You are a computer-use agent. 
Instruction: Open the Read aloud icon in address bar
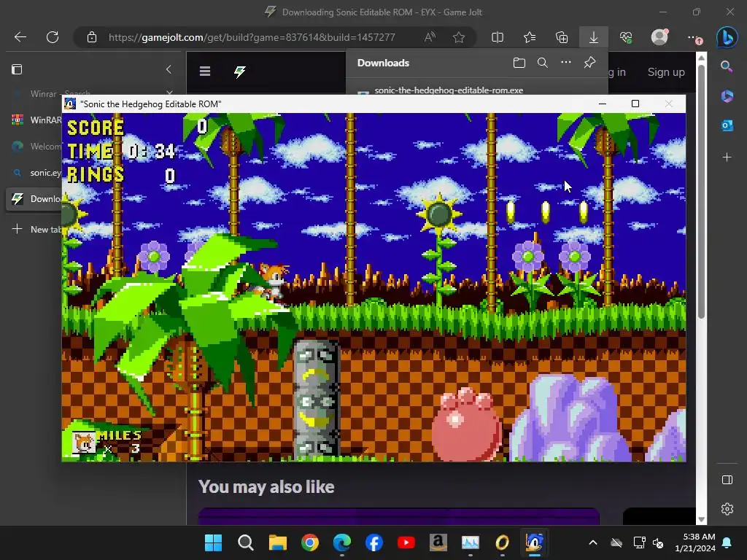(430, 37)
